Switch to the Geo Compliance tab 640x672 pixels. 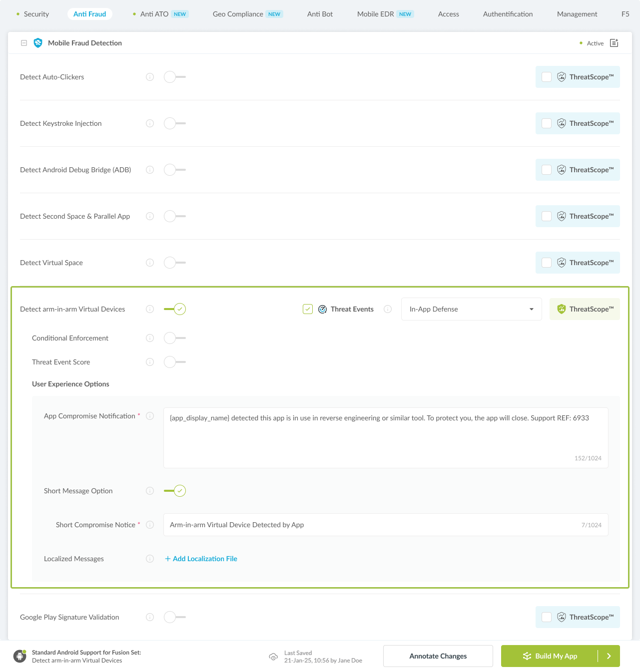238,14
